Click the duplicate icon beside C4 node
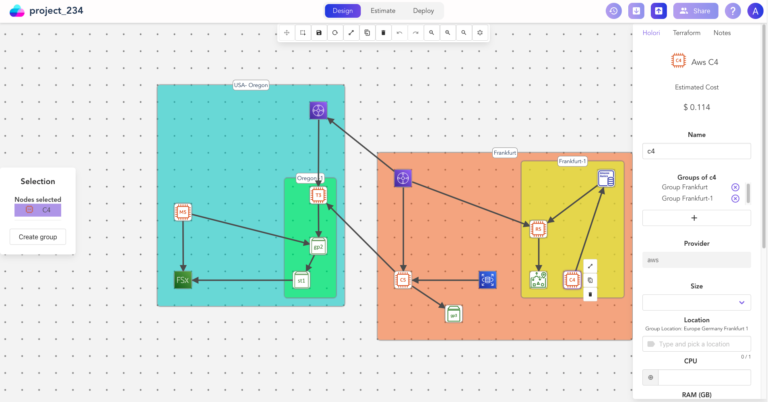The height and width of the screenshot is (402, 768). 590,280
